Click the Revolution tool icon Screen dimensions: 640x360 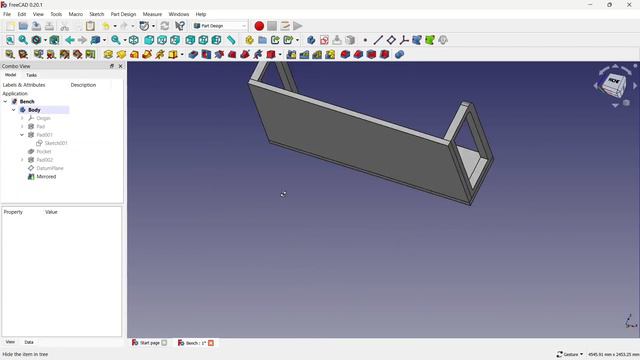click(121, 54)
